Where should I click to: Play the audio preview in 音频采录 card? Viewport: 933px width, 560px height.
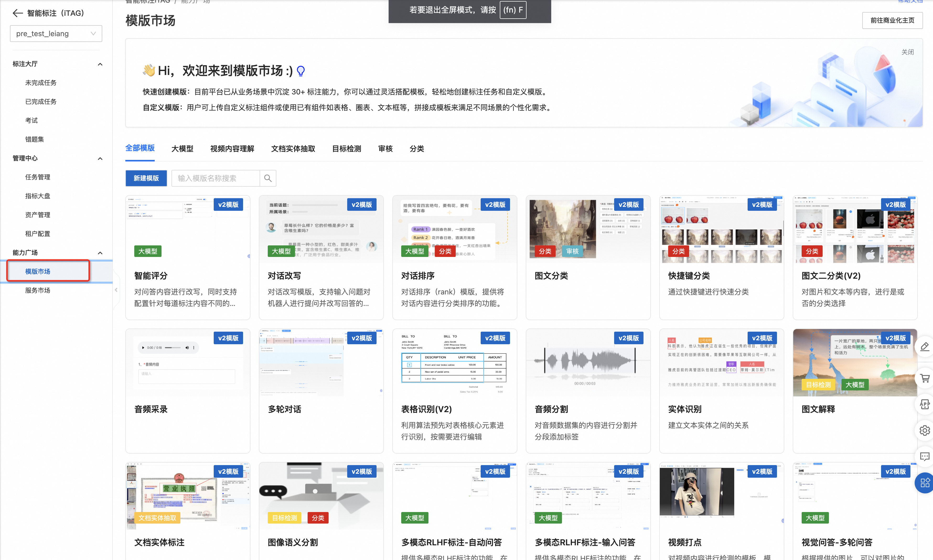(x=143, y=348)
